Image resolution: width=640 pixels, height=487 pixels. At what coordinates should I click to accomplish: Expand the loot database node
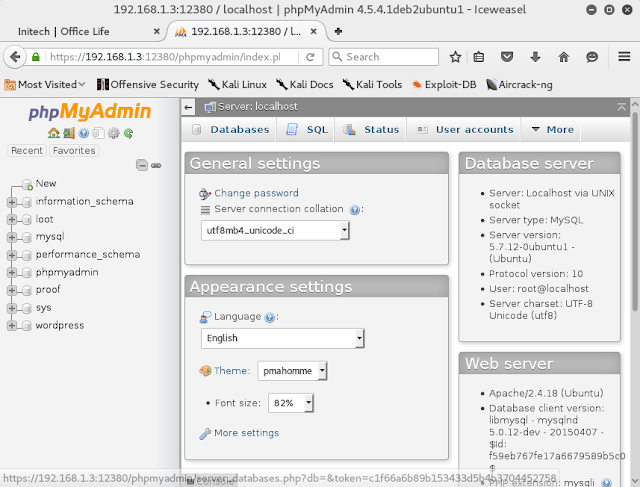click(12, 219)
